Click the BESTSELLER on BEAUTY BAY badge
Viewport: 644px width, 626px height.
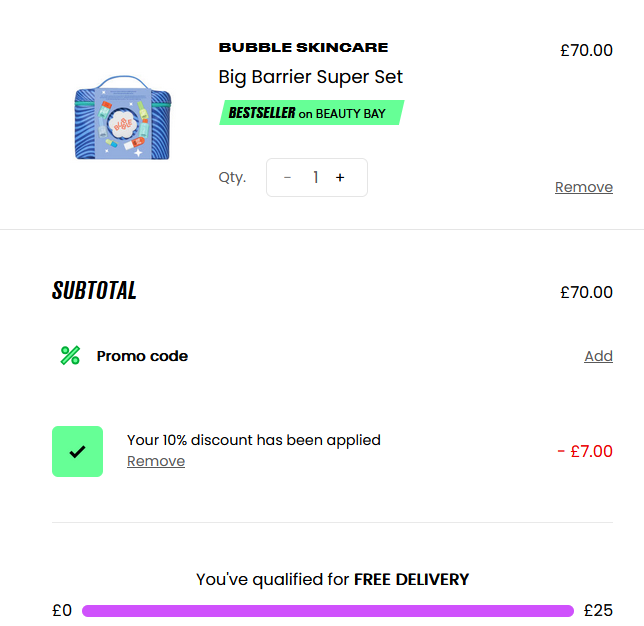pos(310,113)
